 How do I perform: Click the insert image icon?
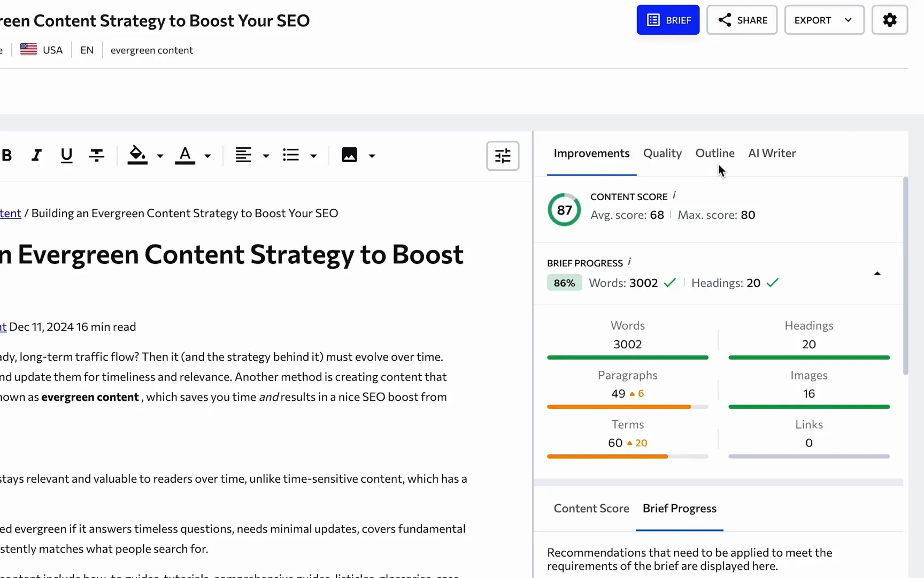point(349,155)
